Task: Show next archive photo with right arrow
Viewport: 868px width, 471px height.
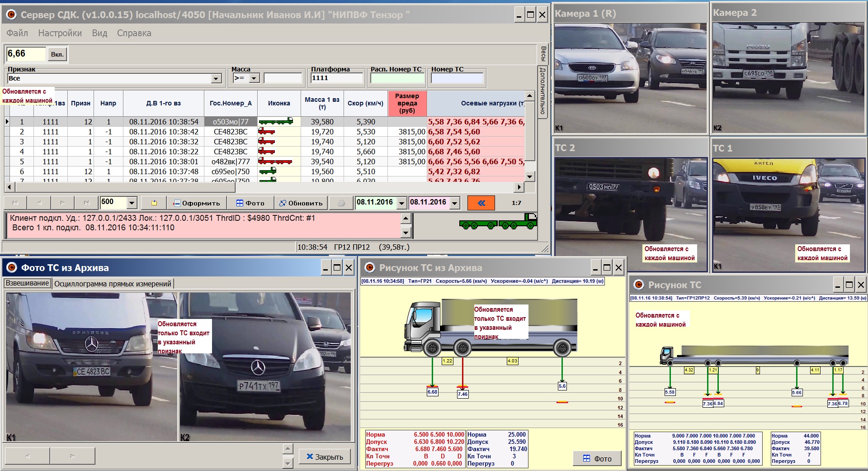Action: click(72, 456)
